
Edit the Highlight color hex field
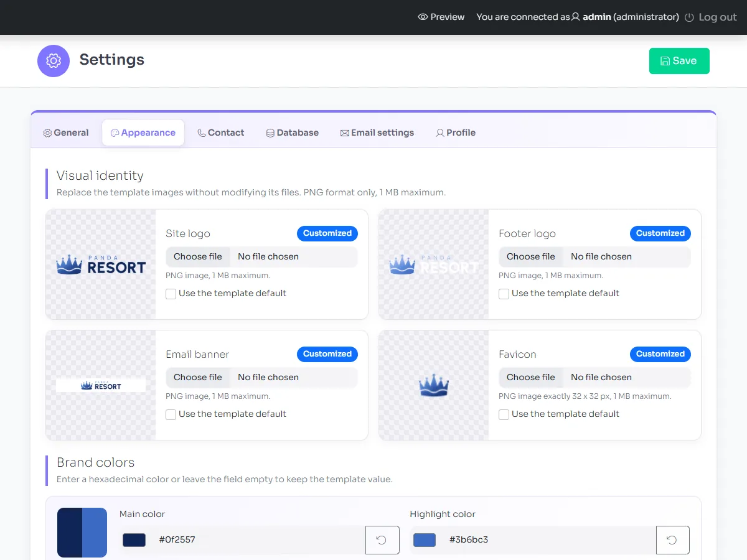550,540
